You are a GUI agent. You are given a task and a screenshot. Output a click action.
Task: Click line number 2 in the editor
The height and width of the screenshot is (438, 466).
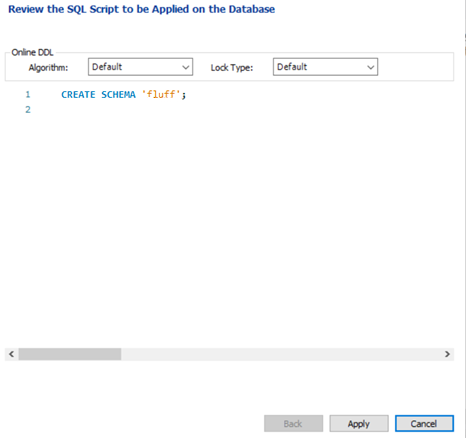[28, 109]
